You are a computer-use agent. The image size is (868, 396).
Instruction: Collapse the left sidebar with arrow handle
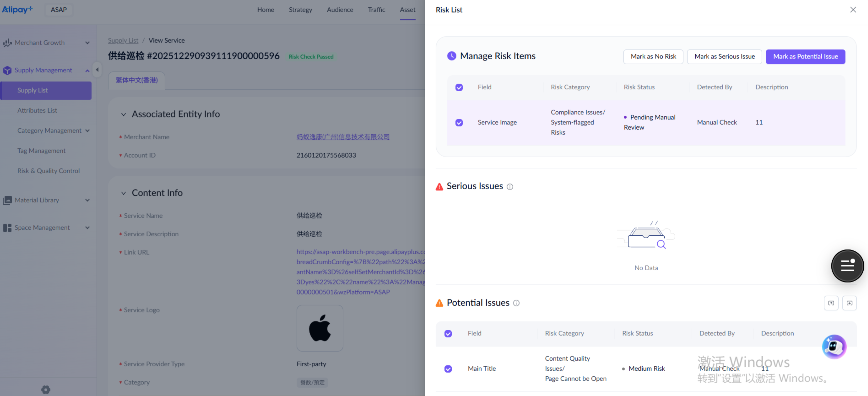tap(97, 70)
